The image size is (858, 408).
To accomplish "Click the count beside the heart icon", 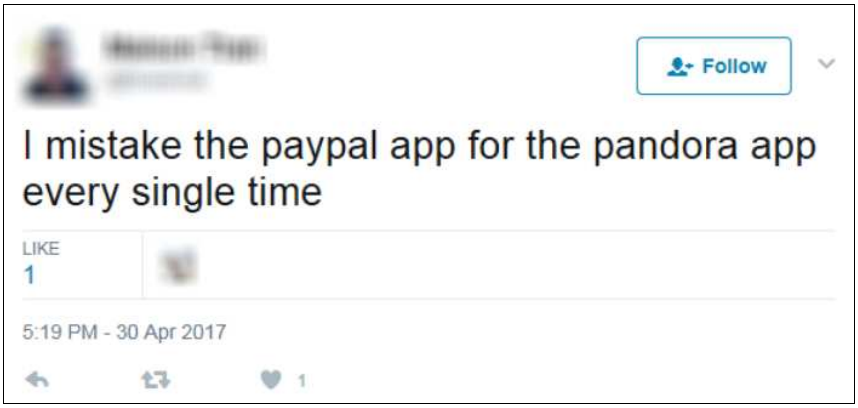I will pos(301,381).
